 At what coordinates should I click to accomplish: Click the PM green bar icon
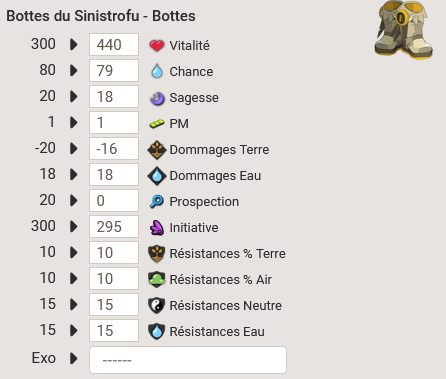(x=157, y=124)
